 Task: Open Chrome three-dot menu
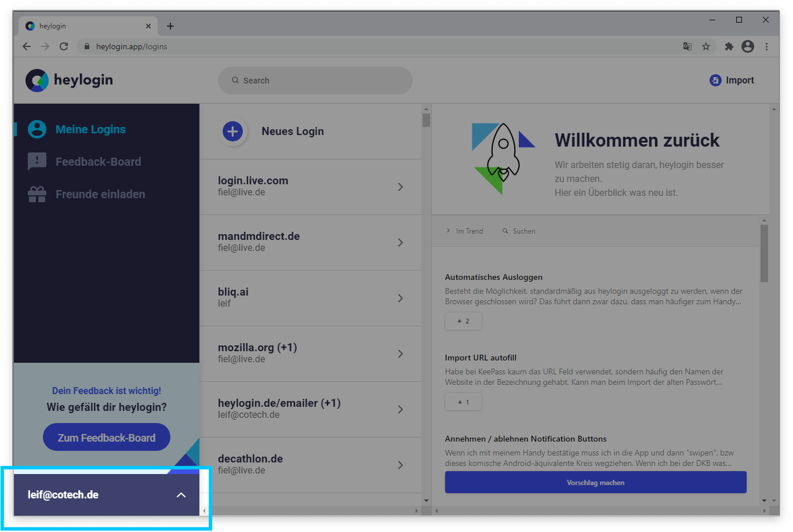click(x=766, y=46)
